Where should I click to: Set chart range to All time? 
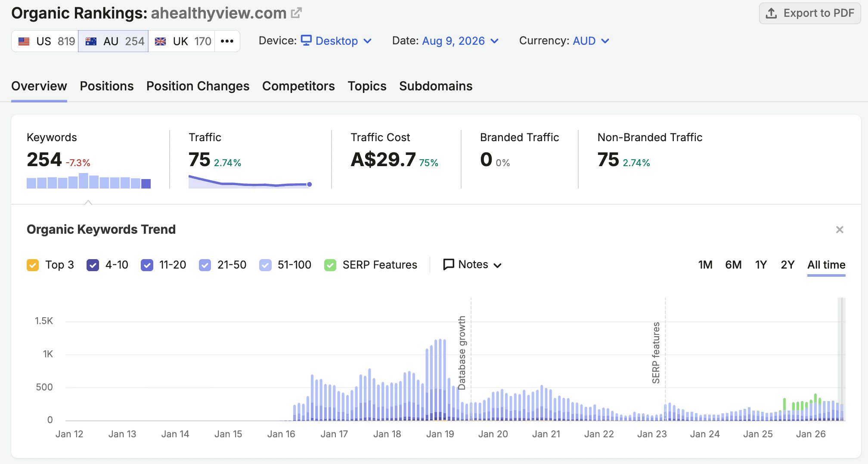click(826, 265)
